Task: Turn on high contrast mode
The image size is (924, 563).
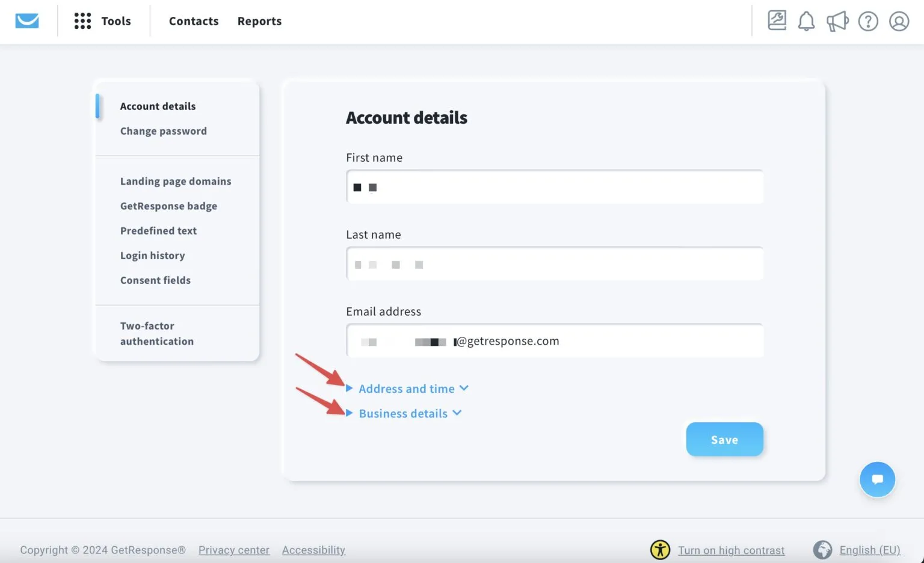Action: (x=731, y=550)
